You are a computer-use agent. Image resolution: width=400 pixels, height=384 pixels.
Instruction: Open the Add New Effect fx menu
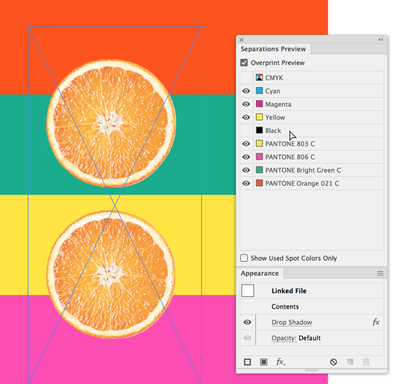[x=281, y=362]
